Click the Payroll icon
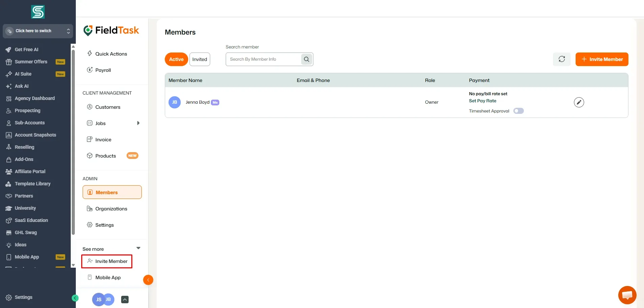 [90, 70]
